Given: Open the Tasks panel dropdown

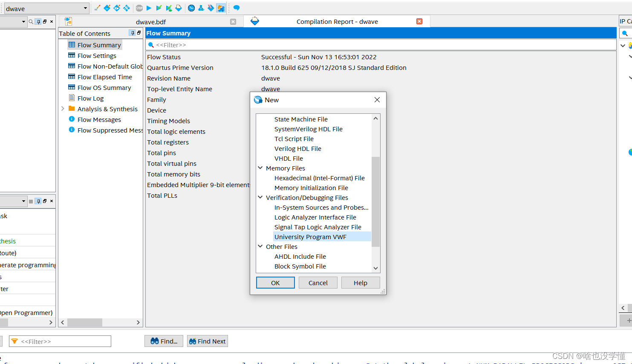Looking at the screenshot, I should [23, 201].
